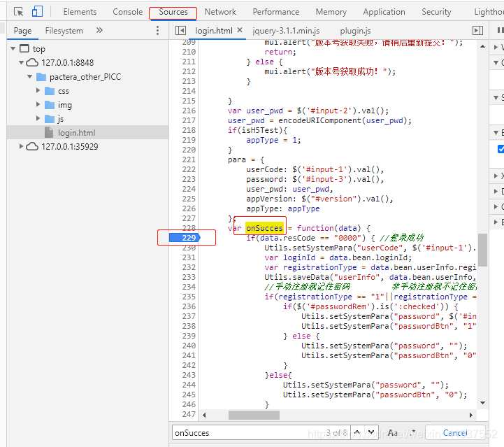Screen dimensions: 504x447
Task: Toggle the device toolbar icon
Action: tap(37, 12)
